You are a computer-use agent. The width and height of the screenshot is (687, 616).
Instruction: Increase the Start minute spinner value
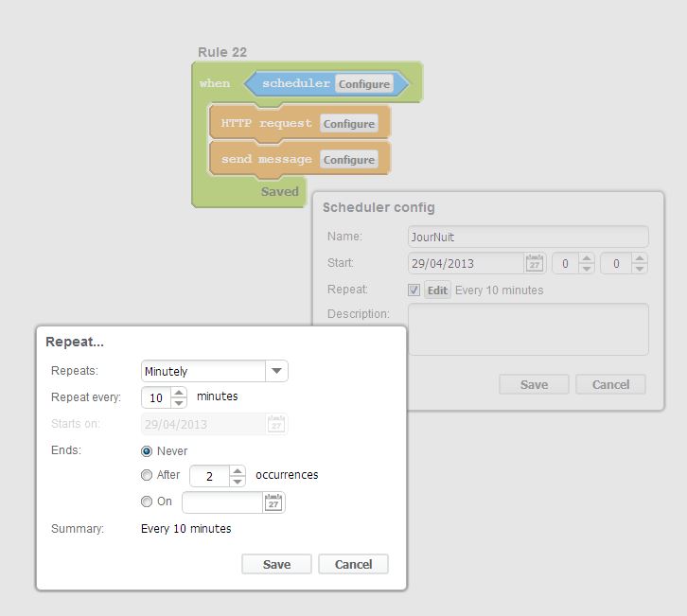640,258
